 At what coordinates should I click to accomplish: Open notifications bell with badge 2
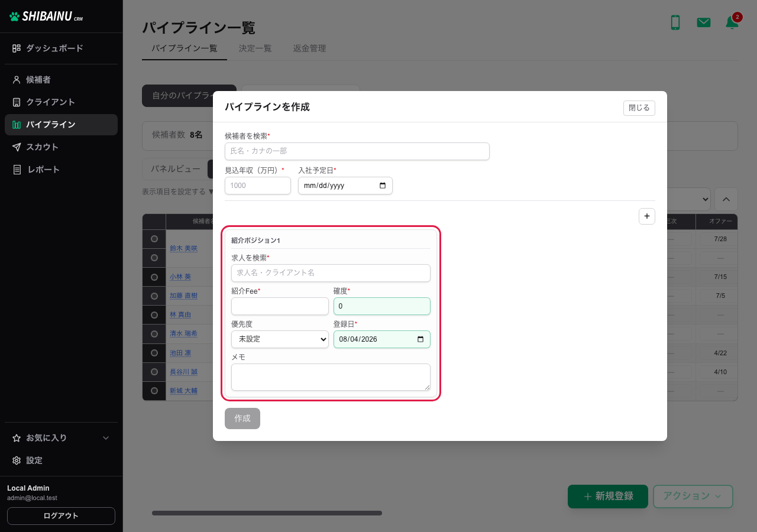[x=732, y=22]
